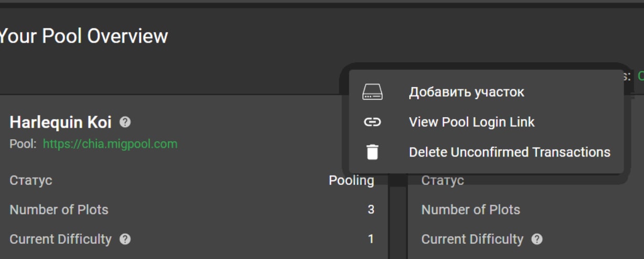Click the difficulty value 1
This screenshot has width=644, height=259.
pos(371,240)
